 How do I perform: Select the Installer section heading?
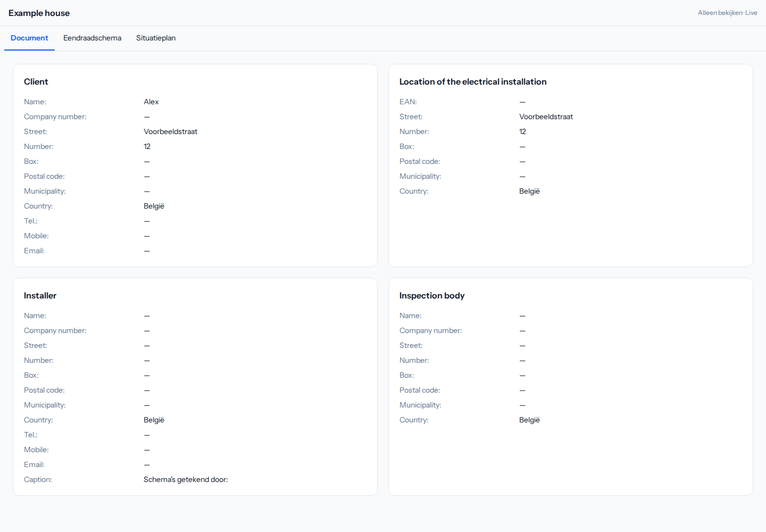click(40, 295)
